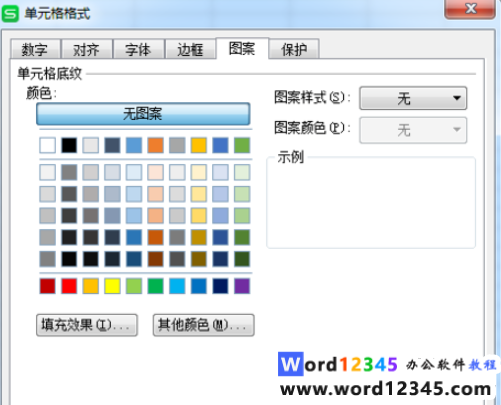
Task: Open 填充效果(I)... dialog
Action: click(87, 325)
